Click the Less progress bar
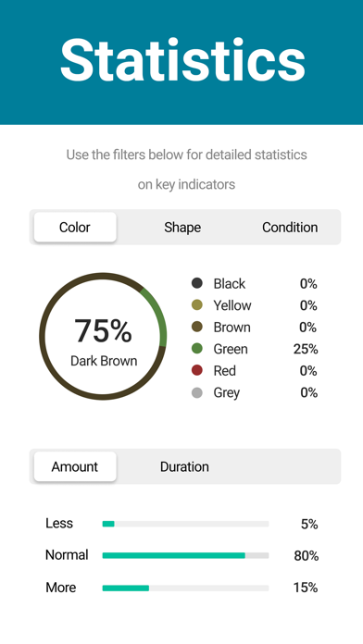Image resolution: width=363 pixels, height=644 pixels. 185,524
